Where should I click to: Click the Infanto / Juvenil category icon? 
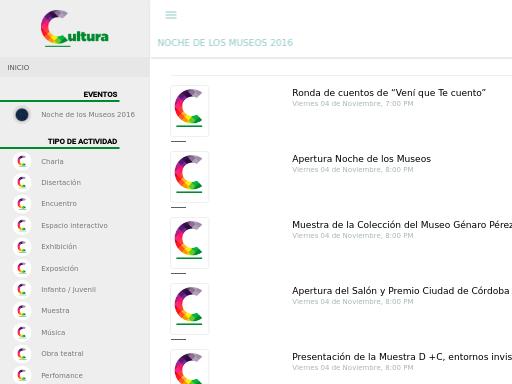click(x=22, y=290)
